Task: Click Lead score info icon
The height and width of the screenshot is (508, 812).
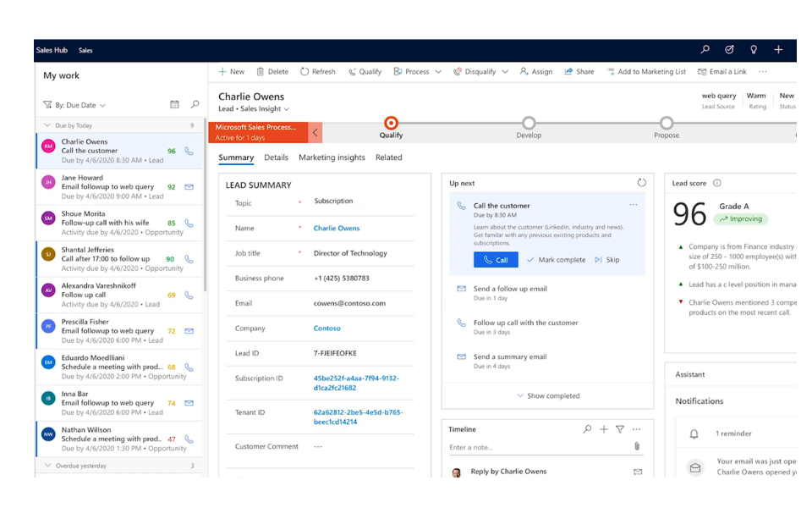Action: pyautogui.click(x=717, y=183)
